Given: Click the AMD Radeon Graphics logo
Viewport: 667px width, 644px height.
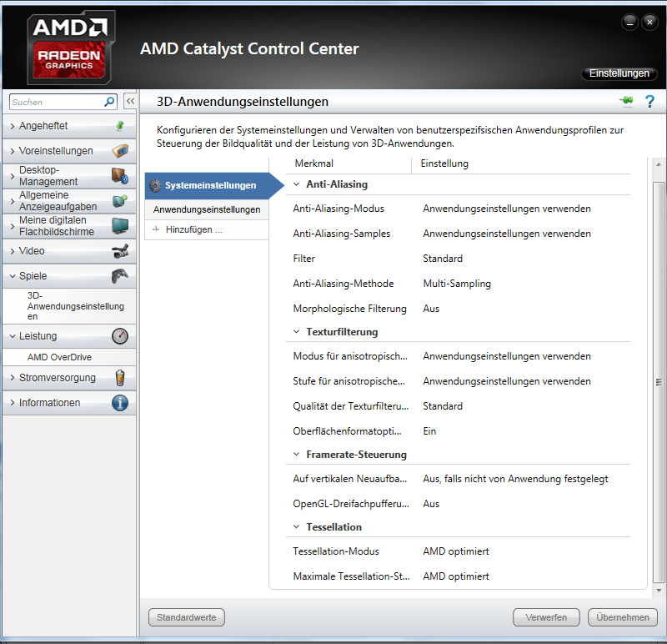Looking at the screenshot, I should 71,48.
